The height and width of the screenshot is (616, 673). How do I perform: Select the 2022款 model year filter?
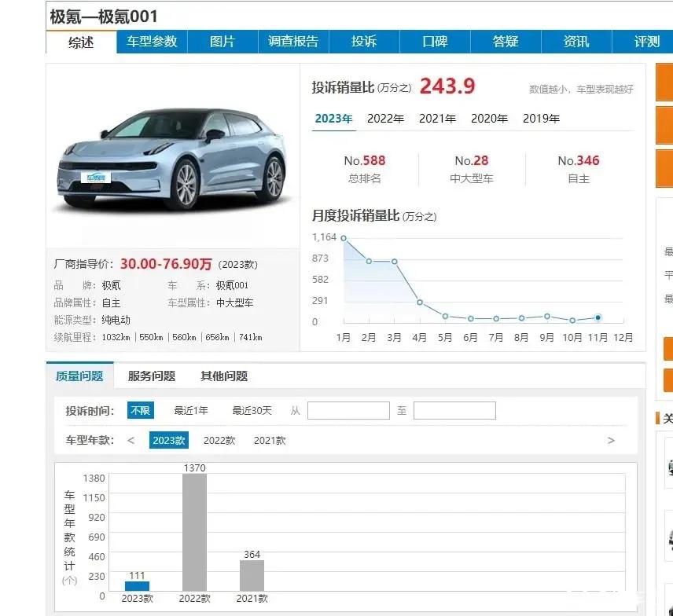[219, 441]
